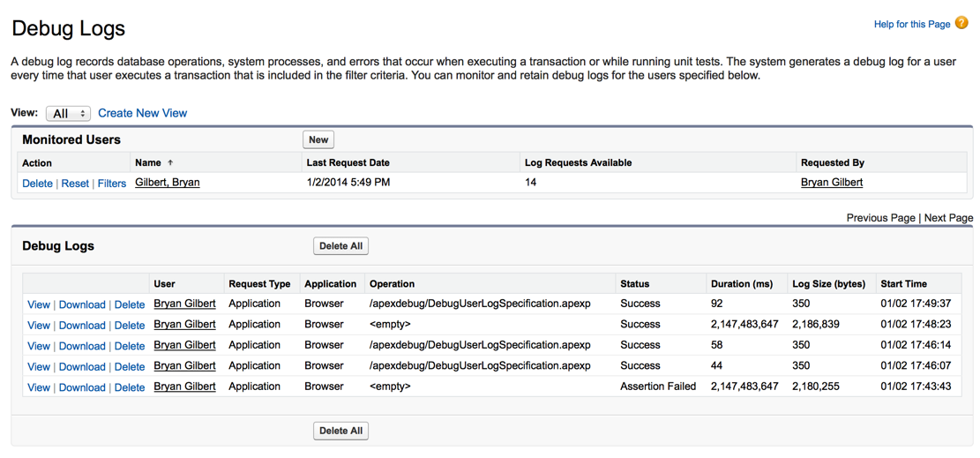Viewport: 980px width, 458px height.
Task: Open Bryan Gilbert user link in 17:46:14 row
Action: pyautogui.click(x=185, y=345)
